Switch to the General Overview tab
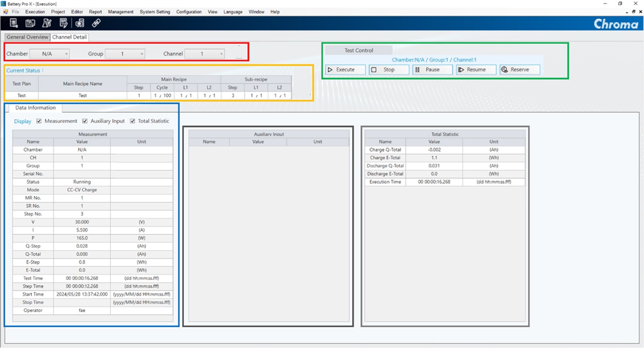This screenshot has width=644, height=348. (27, 37)
